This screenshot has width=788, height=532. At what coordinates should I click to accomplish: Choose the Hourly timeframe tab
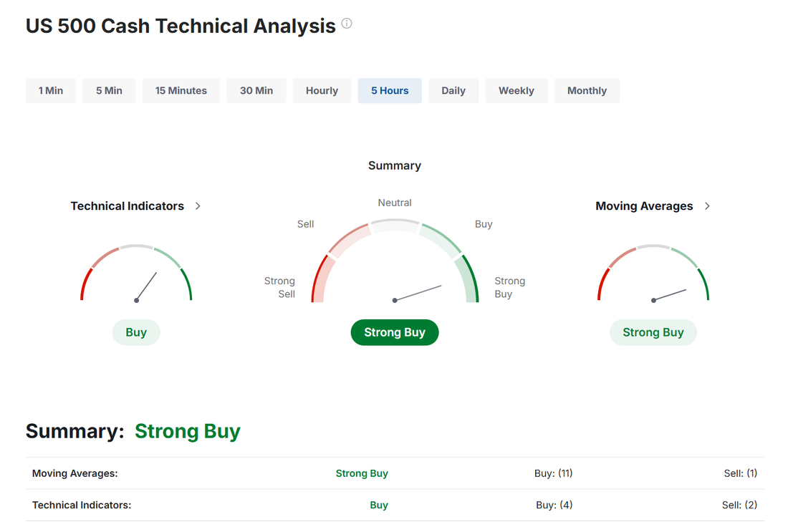pyautogui.click(x=322, y=90)
